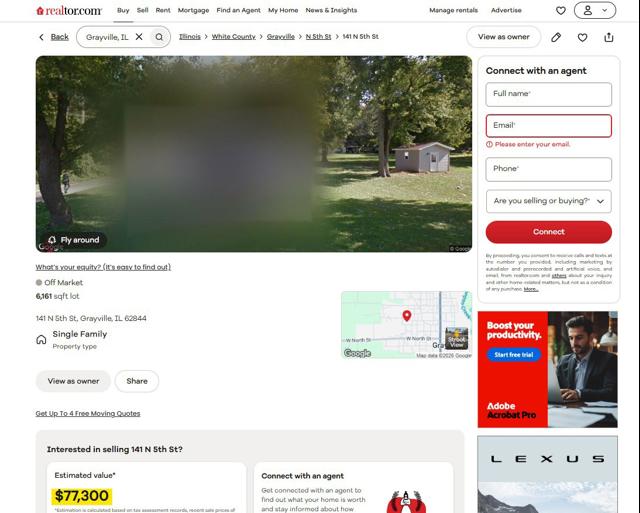Screen dimensions: 640x513
Task: Open Find an Agent menu
Action: 238,10
